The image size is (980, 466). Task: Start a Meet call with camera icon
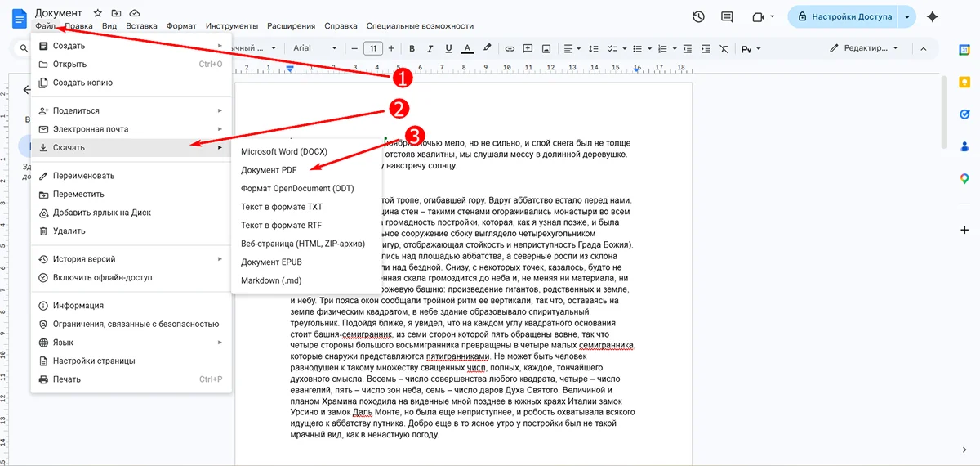(757, 16)
